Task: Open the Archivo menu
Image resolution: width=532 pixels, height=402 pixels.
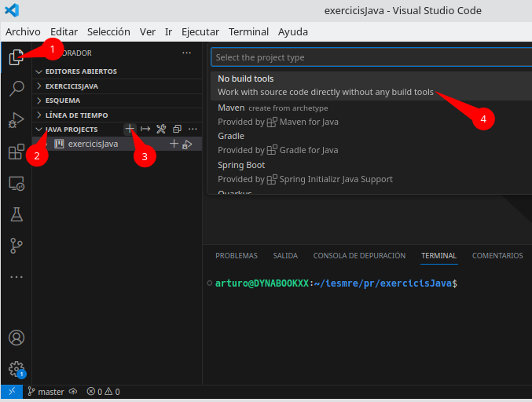Action: 23,32
